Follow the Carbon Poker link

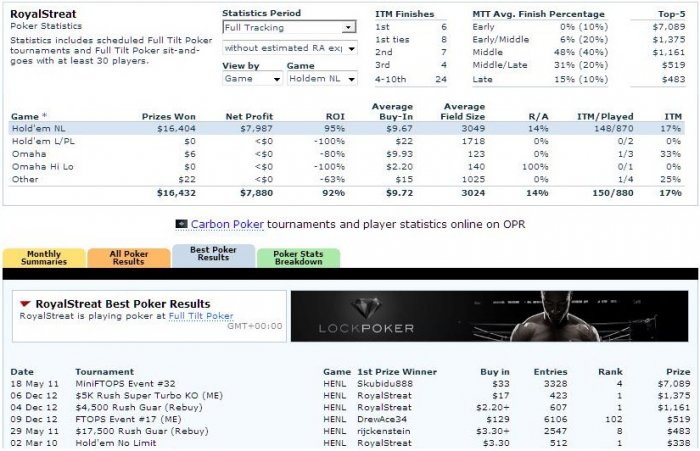click(226, 224)
